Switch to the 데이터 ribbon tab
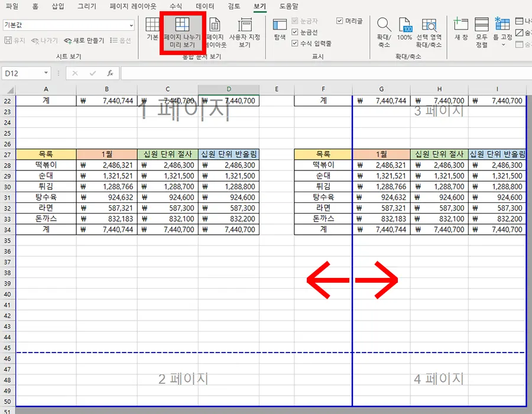 click(x=206, y=7)
